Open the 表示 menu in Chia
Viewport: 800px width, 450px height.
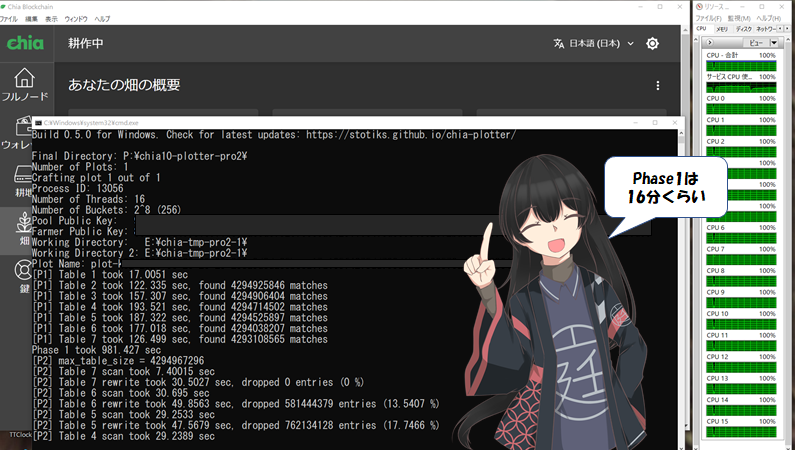[x=51, y=19]
